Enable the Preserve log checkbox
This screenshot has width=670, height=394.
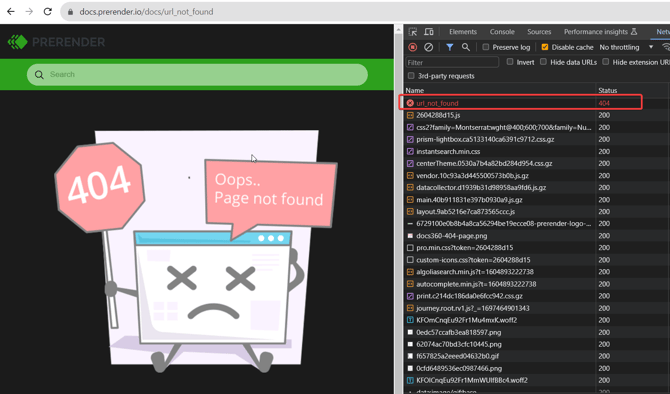486,47
